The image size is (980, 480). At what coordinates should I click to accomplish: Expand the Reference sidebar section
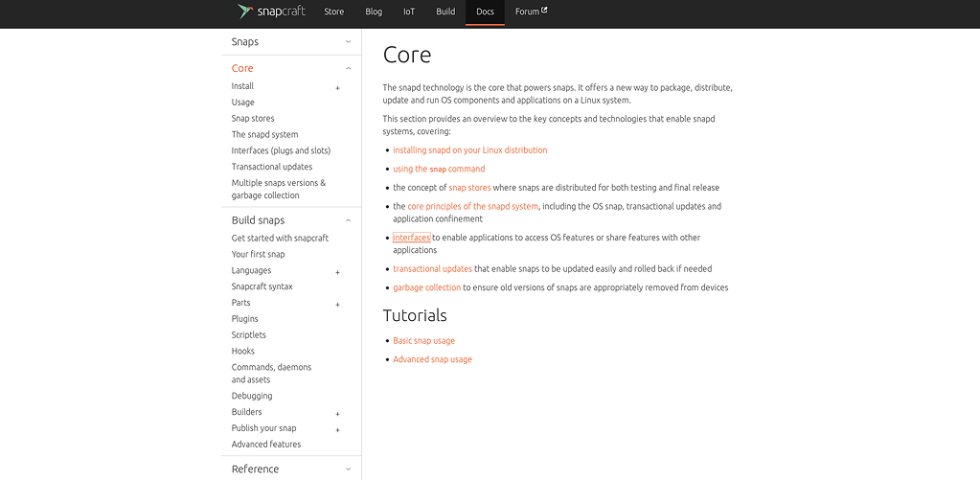[x=348, y=469]
